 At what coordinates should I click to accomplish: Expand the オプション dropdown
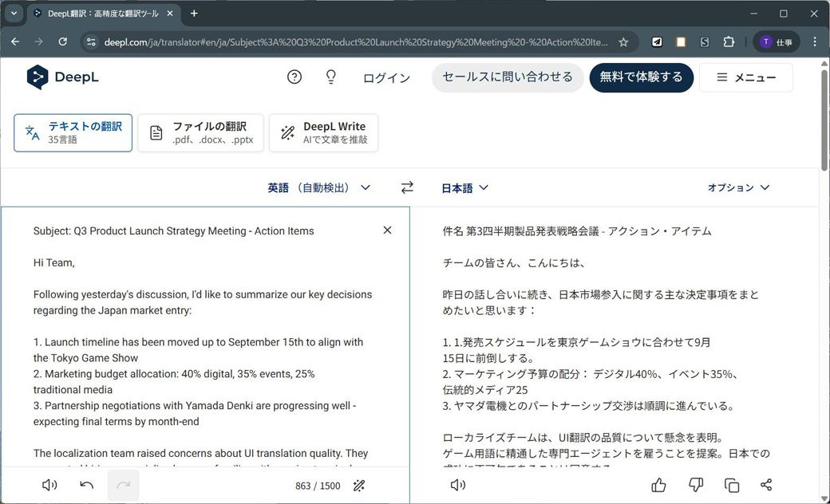pos(738,187)
